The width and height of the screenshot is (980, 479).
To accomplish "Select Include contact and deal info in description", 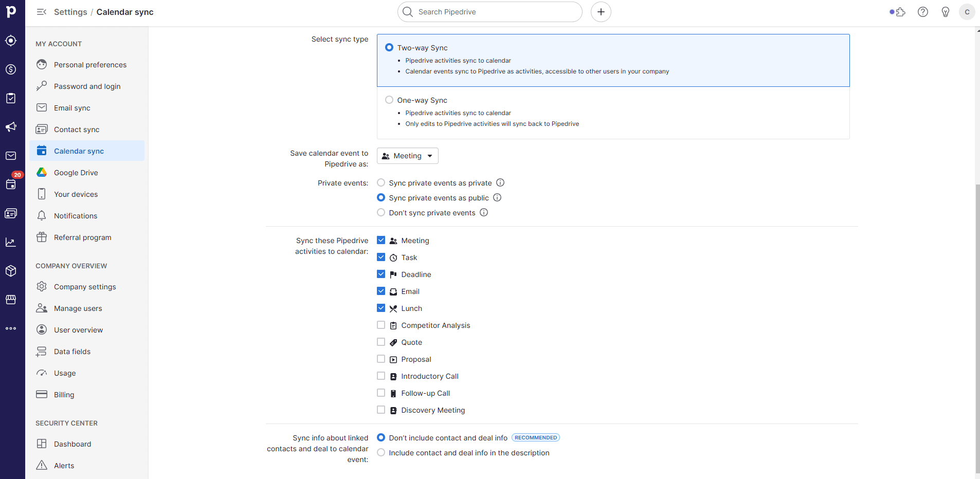I will (x=381, y=452).
